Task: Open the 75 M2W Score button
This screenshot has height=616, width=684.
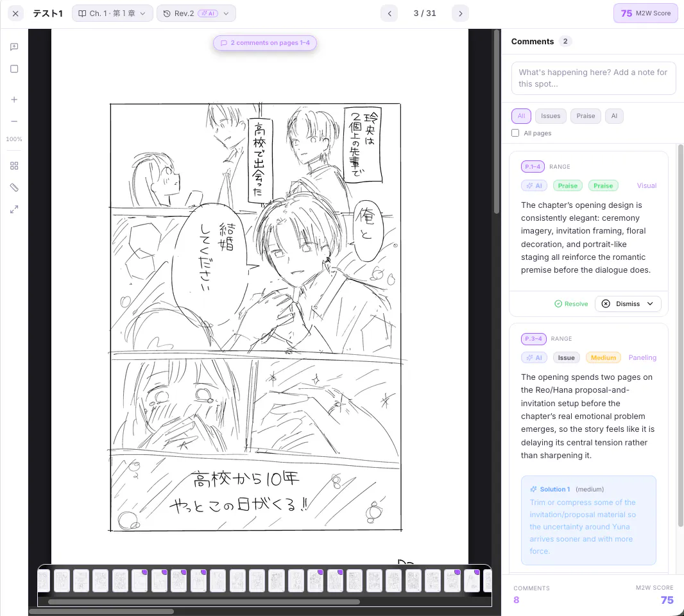Action: [646, 13]
